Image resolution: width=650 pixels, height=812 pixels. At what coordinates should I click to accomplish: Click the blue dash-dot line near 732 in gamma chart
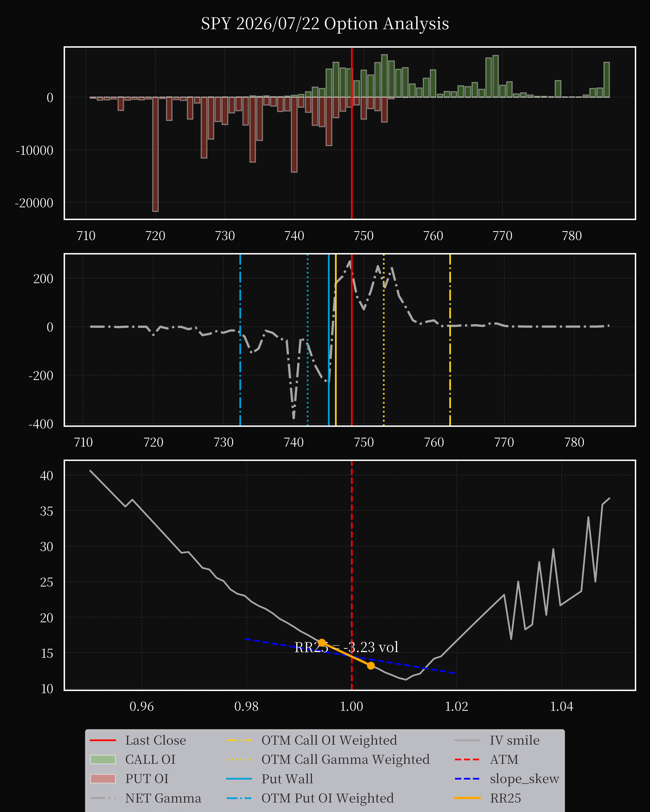point(240,340)
